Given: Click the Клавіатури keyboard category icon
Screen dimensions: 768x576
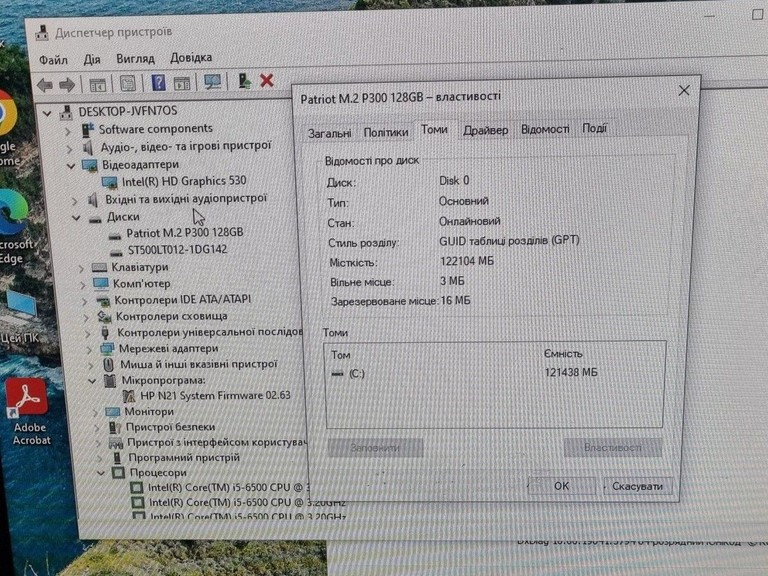Looking at the screenshot, I should [99, 267].
